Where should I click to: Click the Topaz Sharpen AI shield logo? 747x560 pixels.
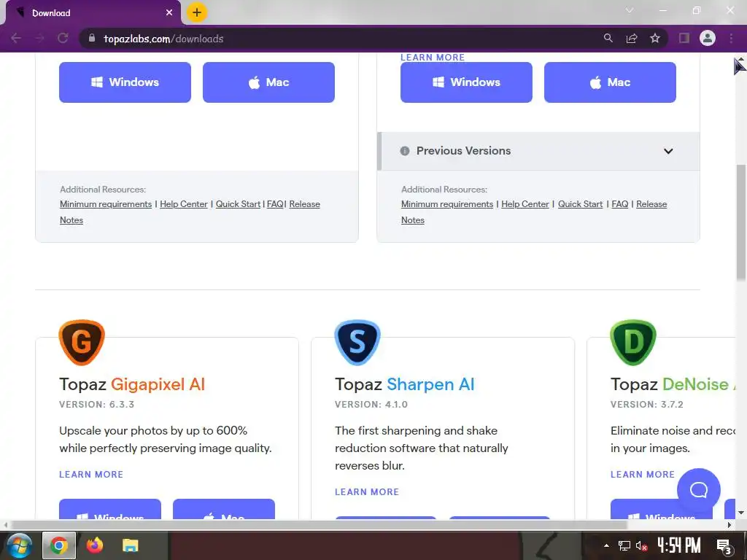click(357, 343)
